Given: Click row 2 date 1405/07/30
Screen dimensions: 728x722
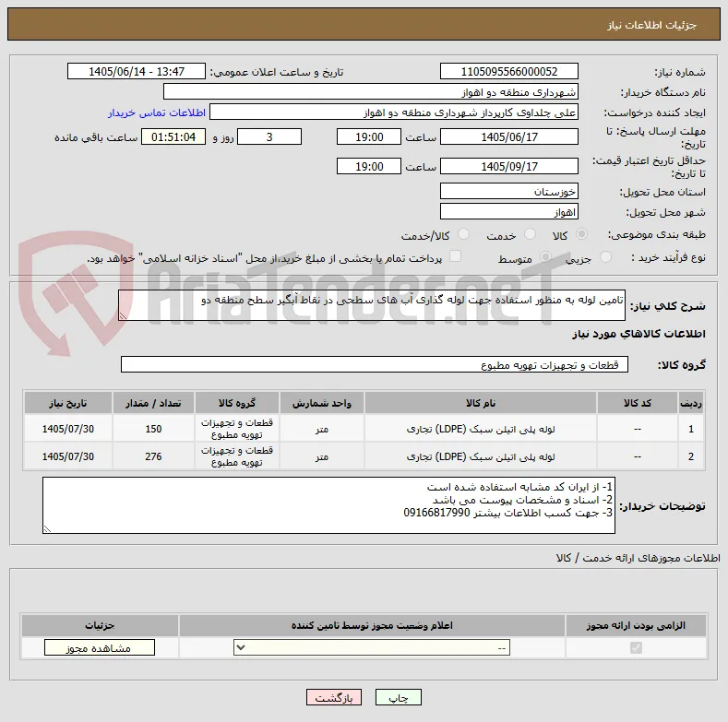Looking at the screenshot, I should coord(67,456).
